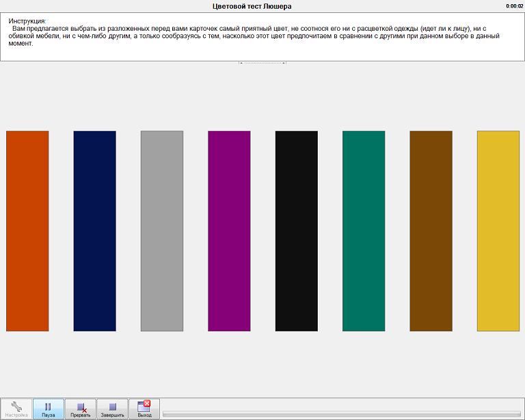Choose the purple color card
Image resolution: width=525 pixels, height=420 pixels.
point(230,231)
